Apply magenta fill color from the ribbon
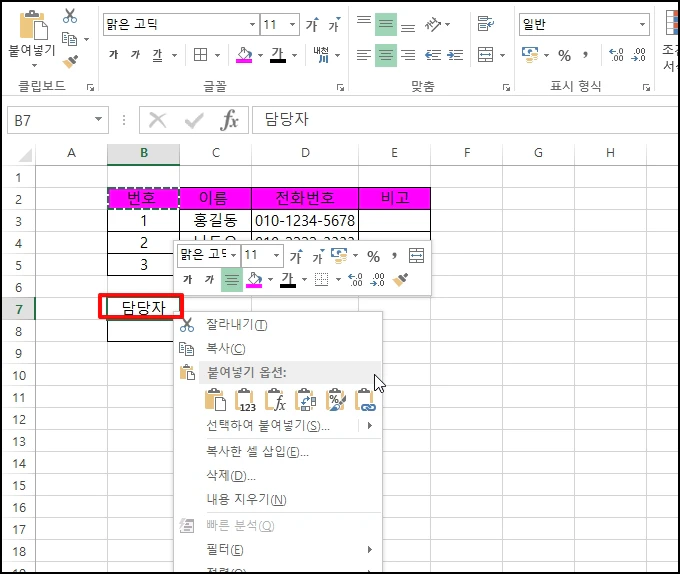This screenshot has height=574, width=680. (244, 55)
